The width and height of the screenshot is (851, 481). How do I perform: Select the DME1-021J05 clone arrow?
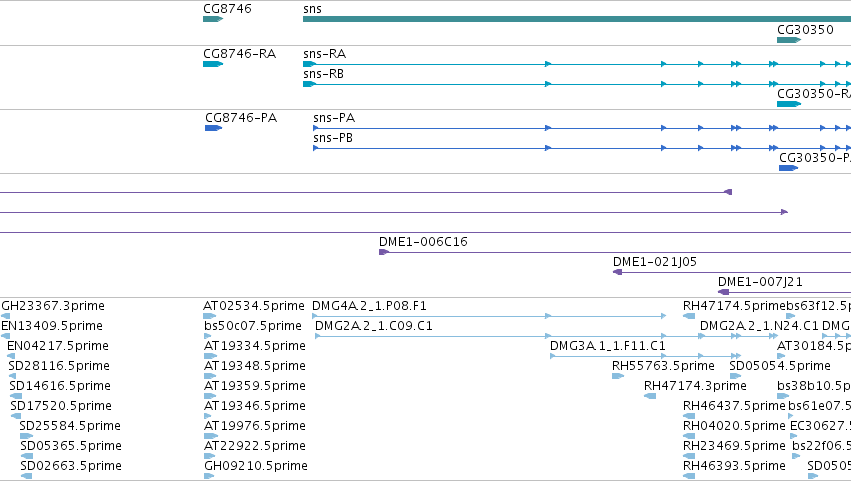[732, 272]
